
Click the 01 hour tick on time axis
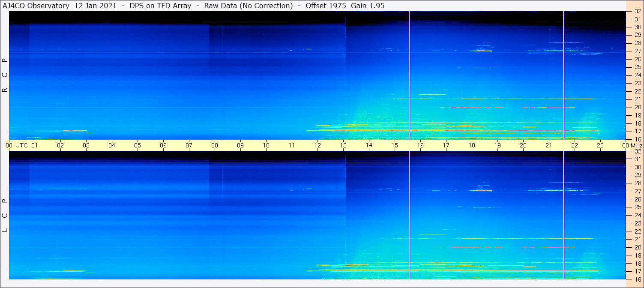pyautogui.click(x=35, y=145)
